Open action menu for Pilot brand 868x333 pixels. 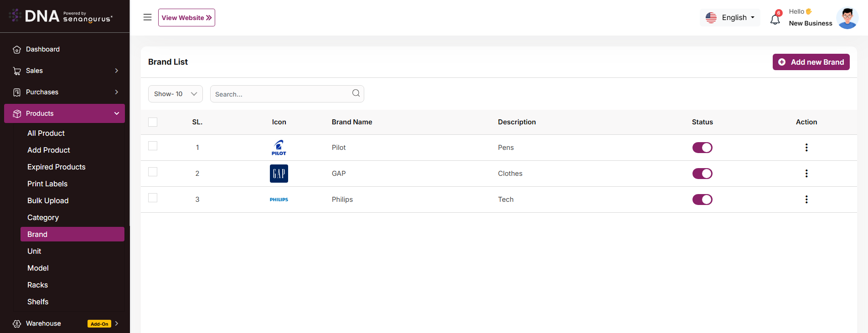click(x=806, y=148)
